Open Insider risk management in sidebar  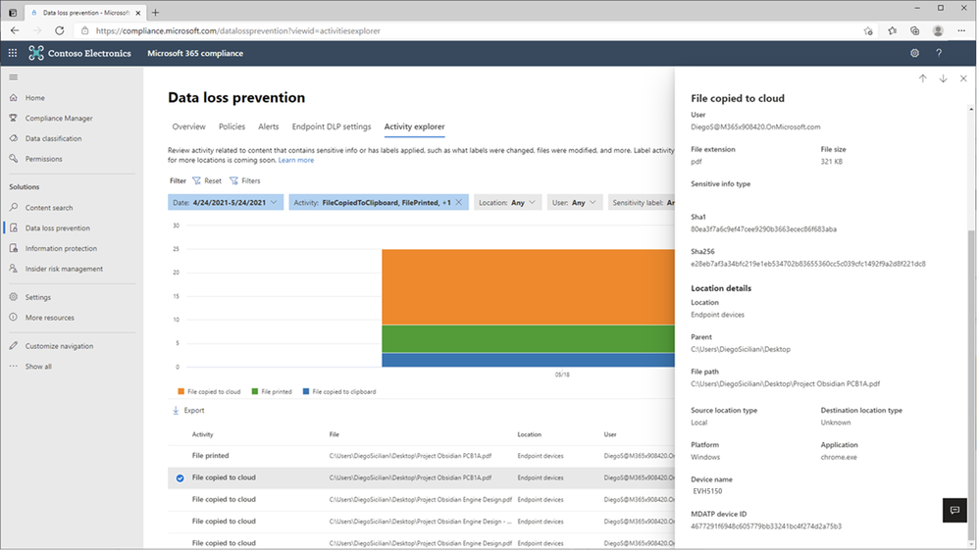(64, 269)
